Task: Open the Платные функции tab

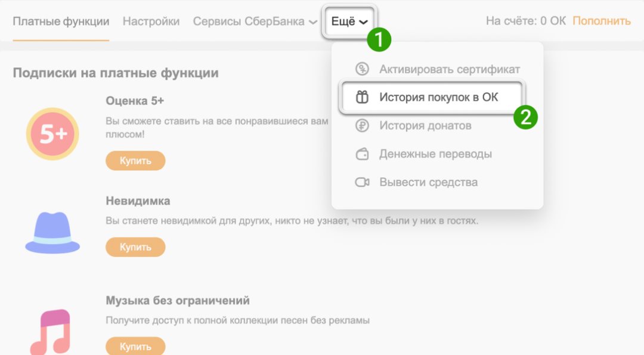Action: tap(61, 21)
